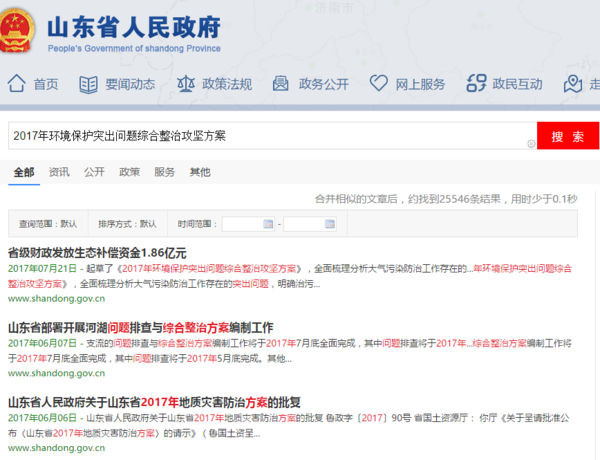The height and width of the screenshot is (460, 600).
Task: Switch to the 政策 tab
Action: 129,172
